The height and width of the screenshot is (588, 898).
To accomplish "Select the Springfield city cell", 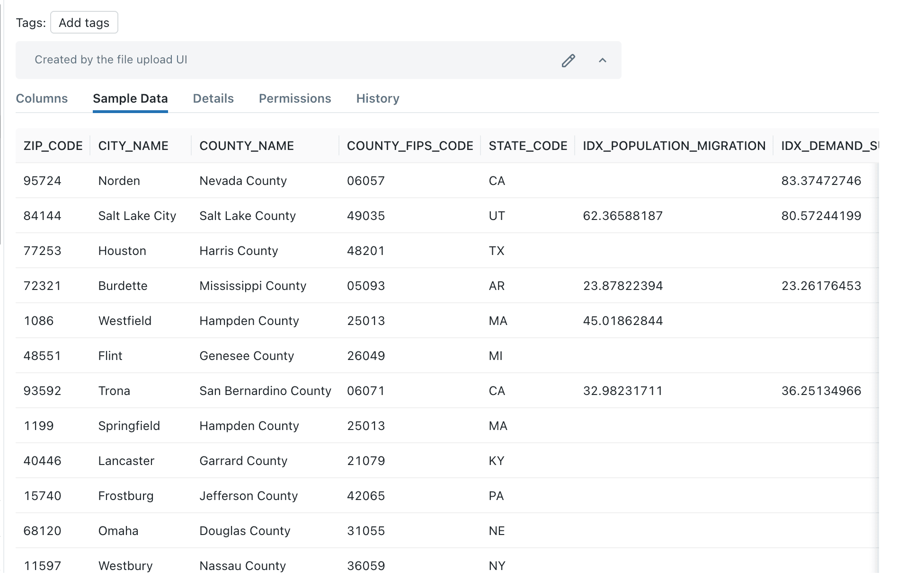I will (129, 426).
